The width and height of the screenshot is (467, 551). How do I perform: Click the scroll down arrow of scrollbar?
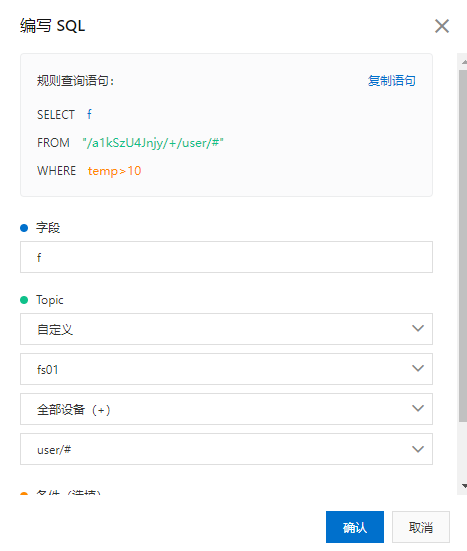tap(464, 486)
